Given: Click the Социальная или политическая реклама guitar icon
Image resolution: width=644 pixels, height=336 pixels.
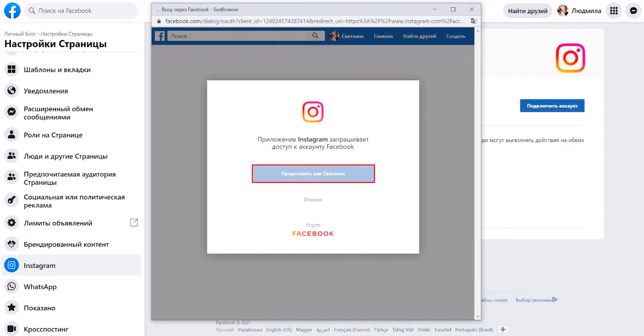Looking at the screenshot, I should pyautogui.click(x=12, y=200).
